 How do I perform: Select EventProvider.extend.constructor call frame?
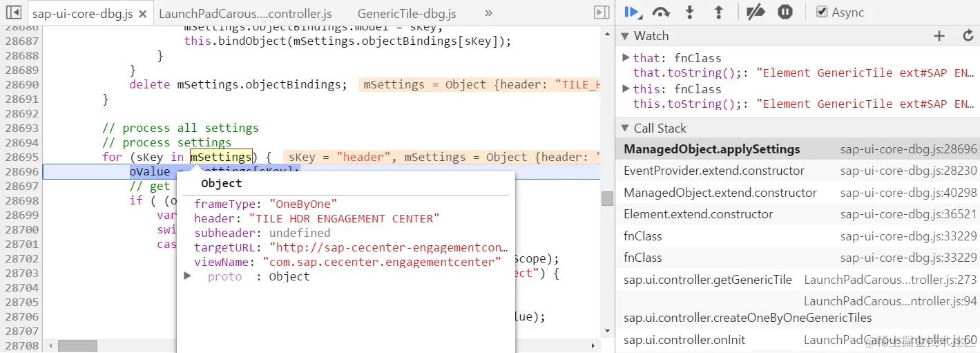(797, 171)
